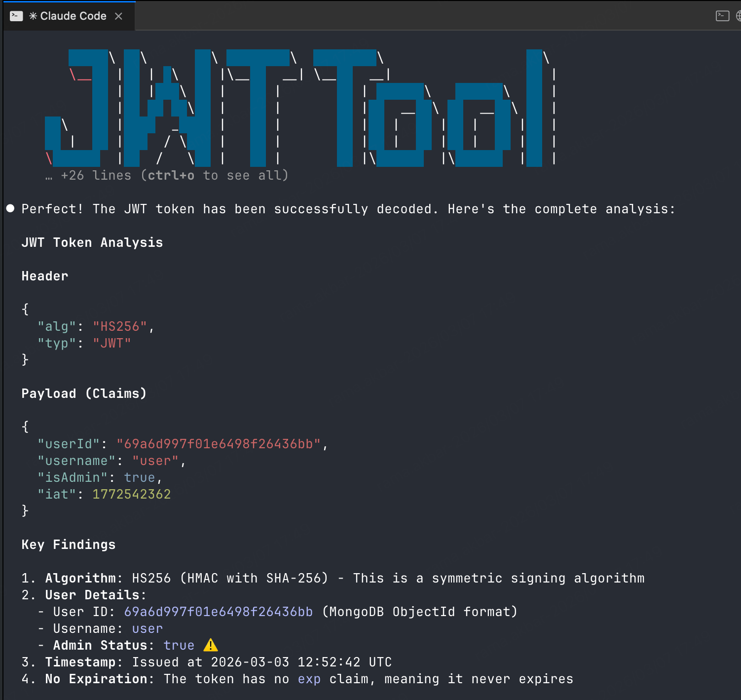Click the "iat" key in the payload JSON

[57, 494]
